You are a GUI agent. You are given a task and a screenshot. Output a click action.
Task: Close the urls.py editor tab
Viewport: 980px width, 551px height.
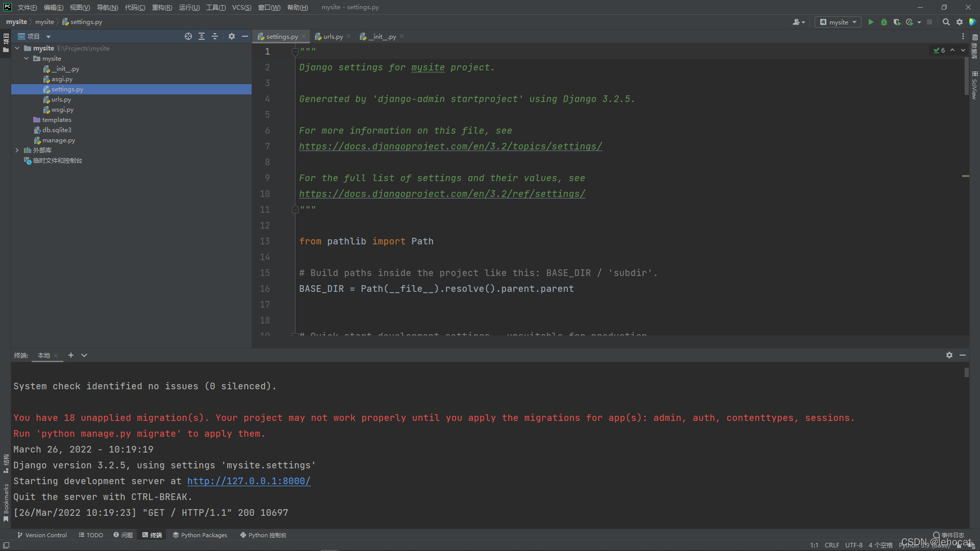[349, 36]
